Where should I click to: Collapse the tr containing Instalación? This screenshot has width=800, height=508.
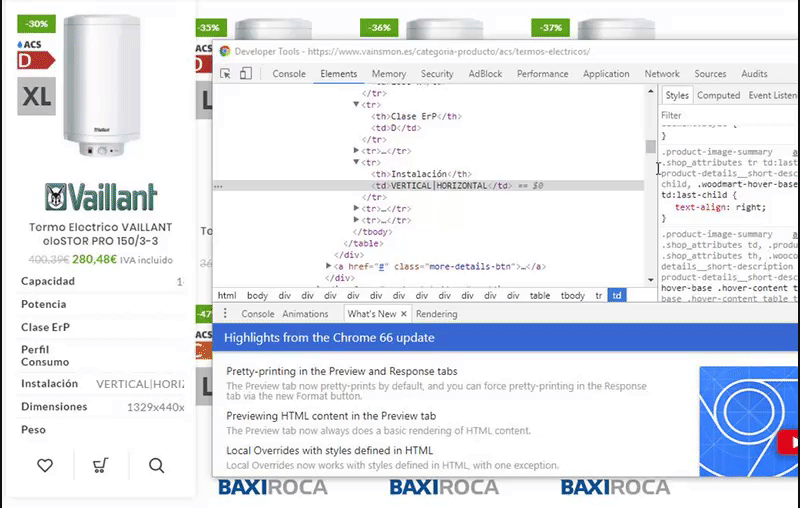[356, 162]
